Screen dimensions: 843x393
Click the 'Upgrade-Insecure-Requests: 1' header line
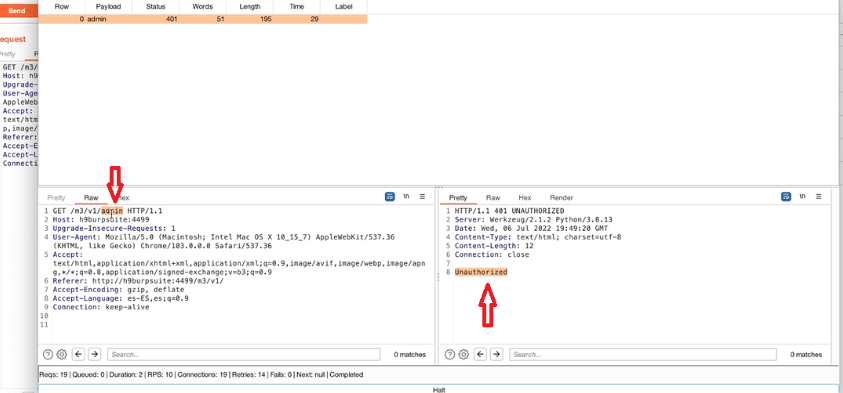(x=114, y=228)
